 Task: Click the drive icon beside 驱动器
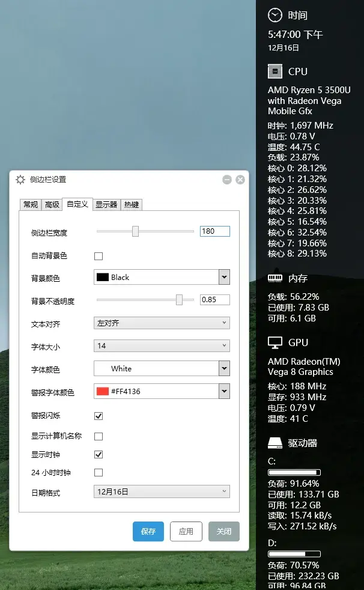click(275, 443)
